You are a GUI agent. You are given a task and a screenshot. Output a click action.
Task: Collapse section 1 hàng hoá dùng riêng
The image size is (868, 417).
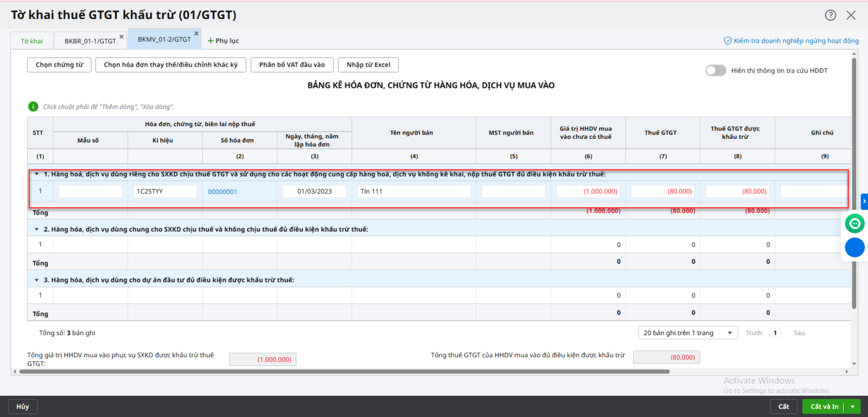[x=37, y=174]
